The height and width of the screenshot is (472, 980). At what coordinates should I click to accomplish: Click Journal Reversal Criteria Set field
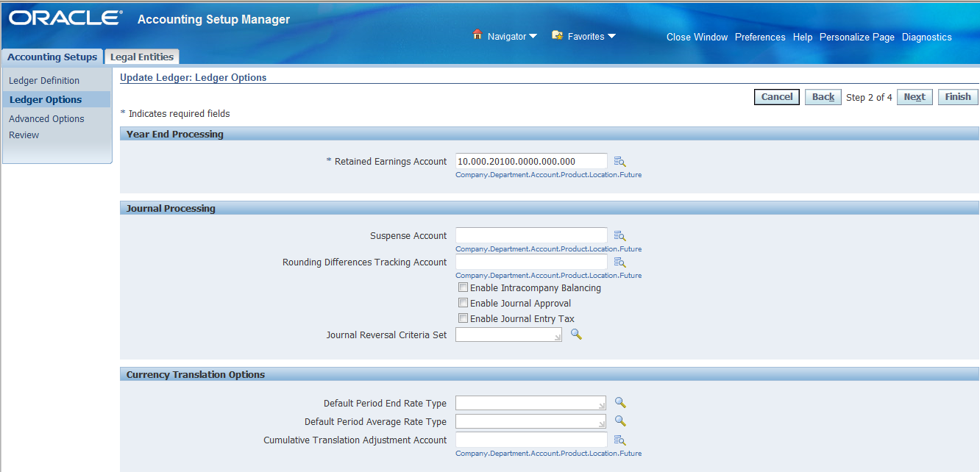coord(509,335)
